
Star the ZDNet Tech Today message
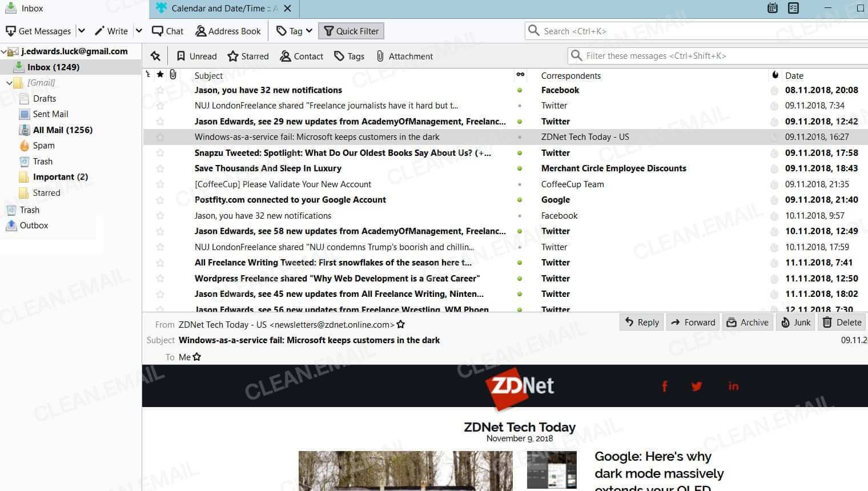pyautogui.click(x=160, y=137)
